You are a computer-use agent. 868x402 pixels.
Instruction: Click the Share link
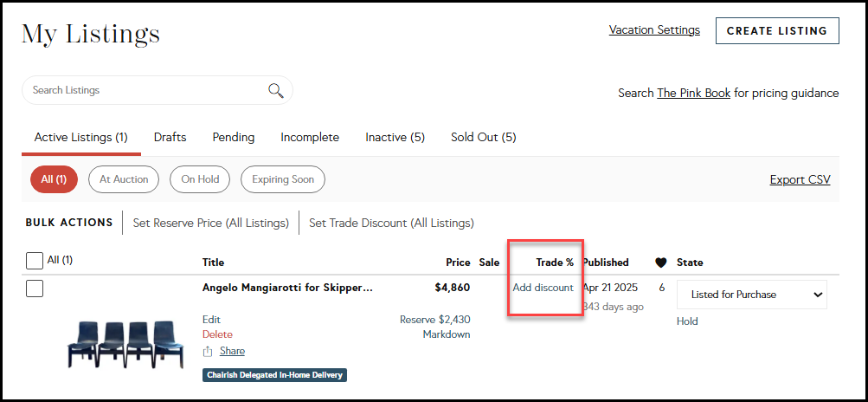point(232,351)
